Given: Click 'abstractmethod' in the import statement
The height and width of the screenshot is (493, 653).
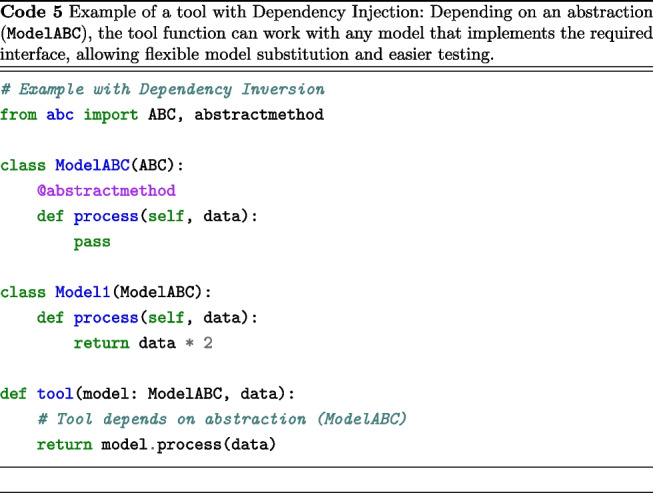Looking at the screenshot, I should click(259, 115).
